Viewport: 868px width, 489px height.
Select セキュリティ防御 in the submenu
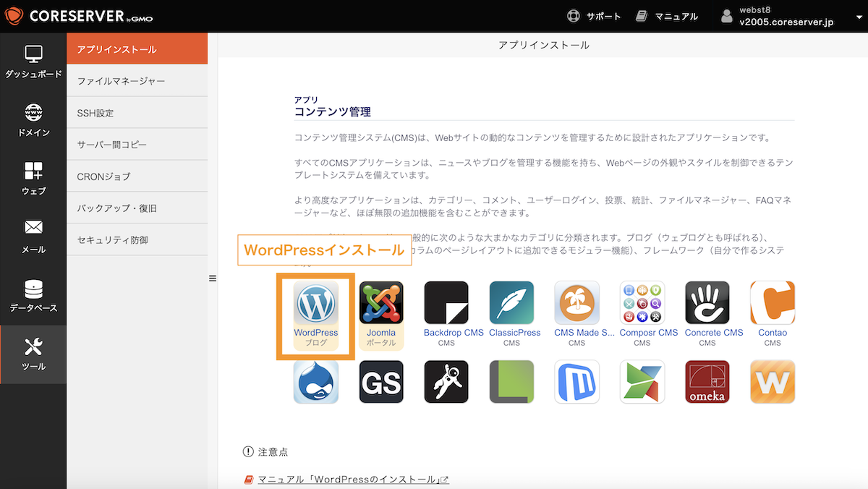point(137,239)
